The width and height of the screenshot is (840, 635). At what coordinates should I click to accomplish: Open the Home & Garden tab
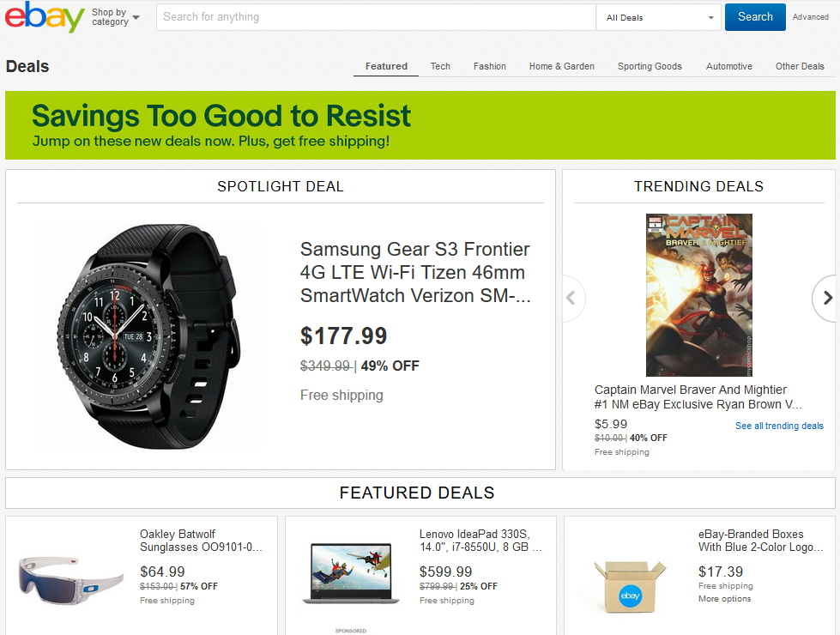tap(561, 65)
